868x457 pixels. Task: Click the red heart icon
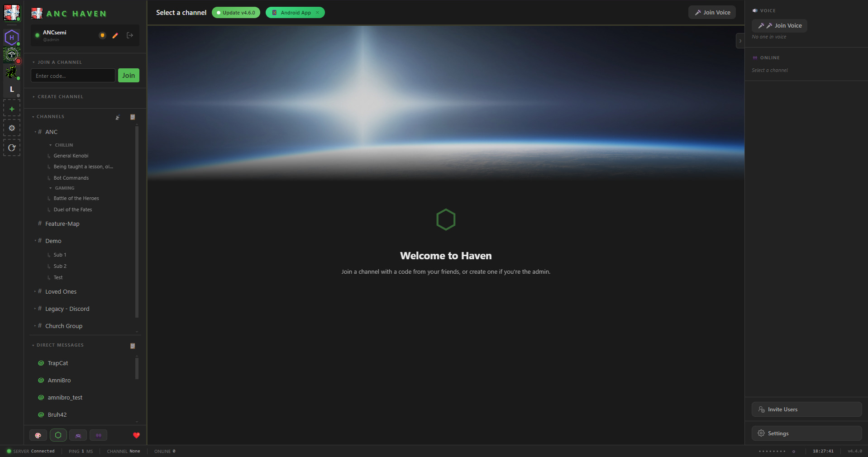click(136, 435)
